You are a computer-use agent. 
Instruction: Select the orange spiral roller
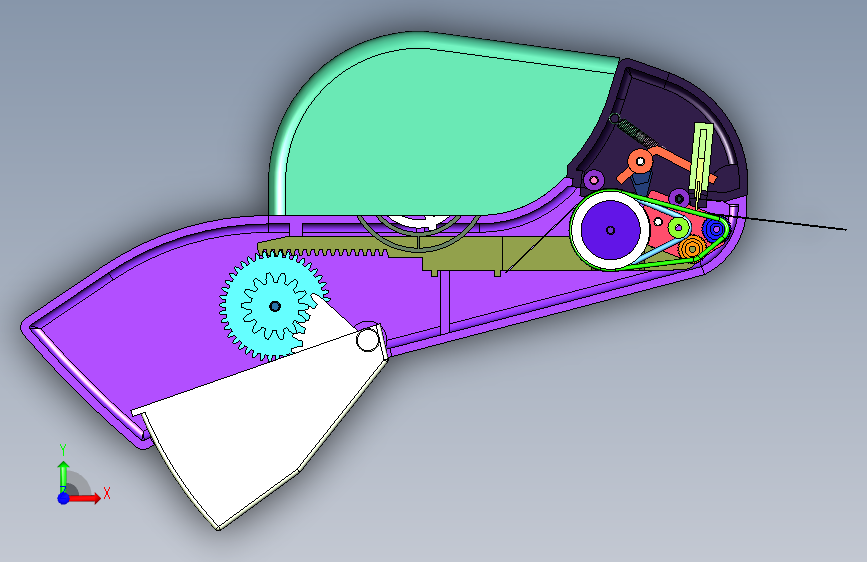click(691, 248)
